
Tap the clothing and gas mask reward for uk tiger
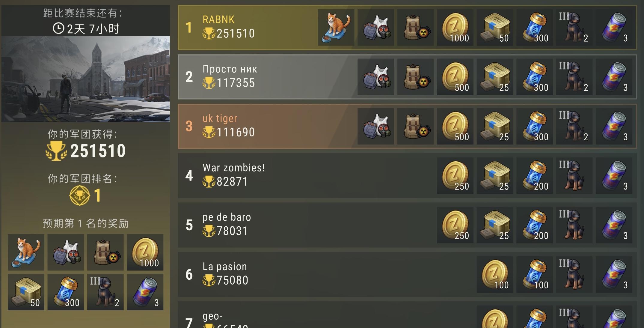(376, 126)
